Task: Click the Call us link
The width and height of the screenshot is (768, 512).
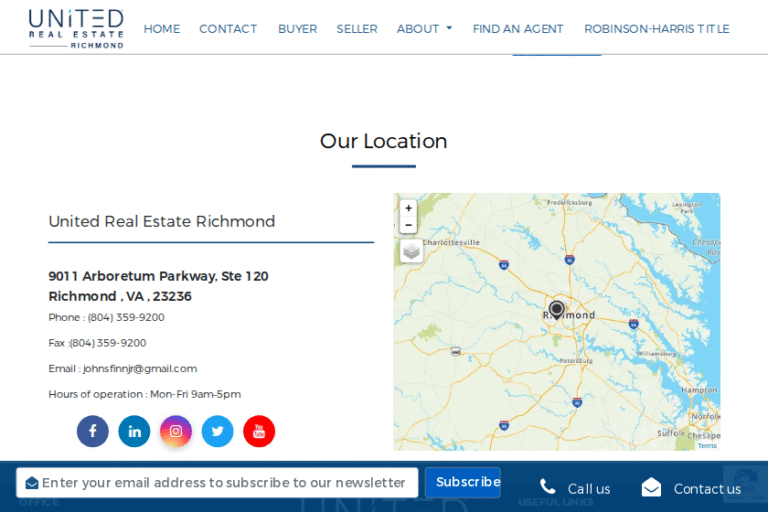Action: (576, 488)
